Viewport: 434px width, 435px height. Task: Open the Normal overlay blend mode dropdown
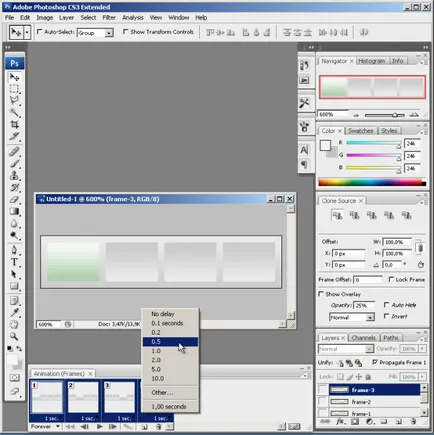(352, 317)
